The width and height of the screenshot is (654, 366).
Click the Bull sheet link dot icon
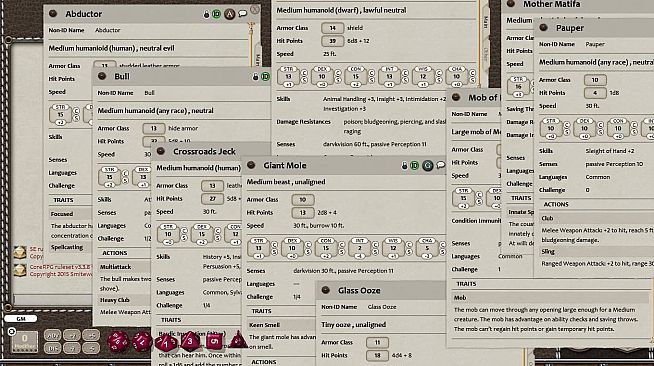102,76
